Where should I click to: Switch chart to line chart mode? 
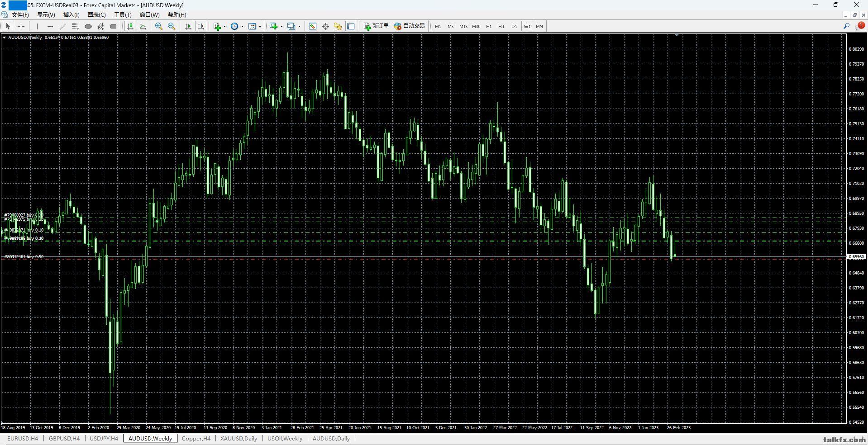click(143, 26)
